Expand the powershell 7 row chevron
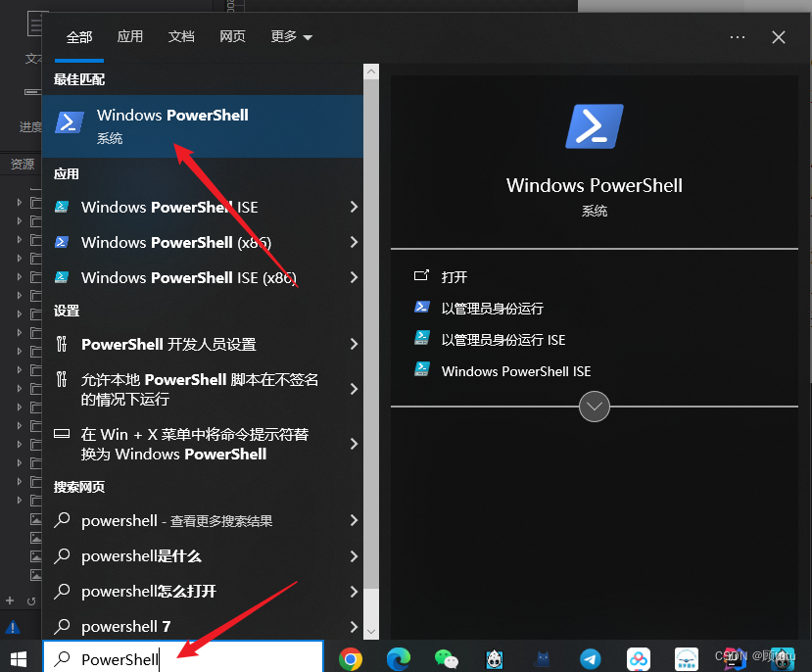Image resolution: width=812 pixels, height=672 pixels. coord(354,626)
